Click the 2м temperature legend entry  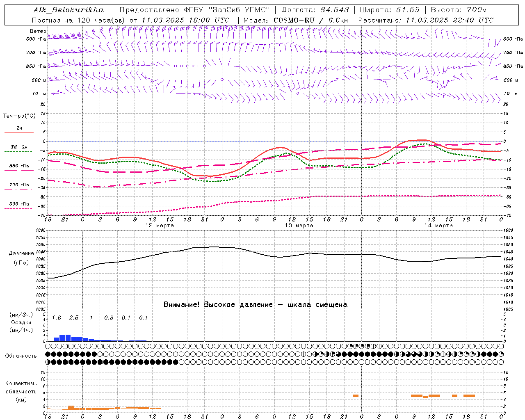click(x=19, y=128)
